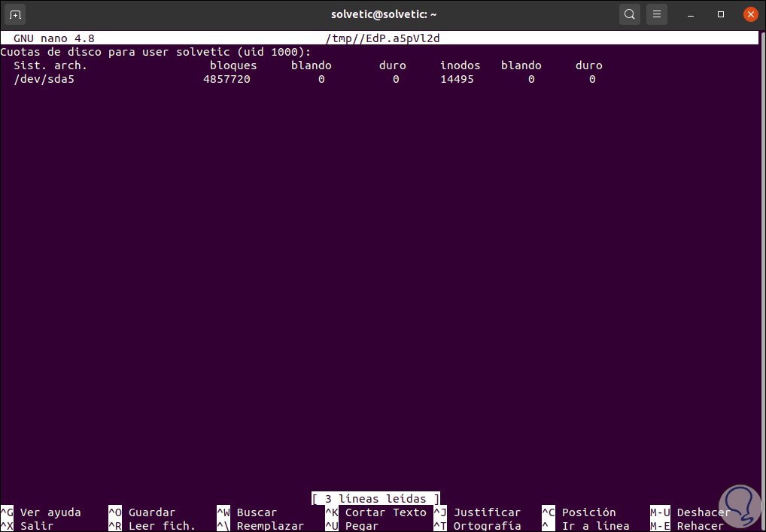Click the M-U Deshacer shortcut

[x=690, y=512]
